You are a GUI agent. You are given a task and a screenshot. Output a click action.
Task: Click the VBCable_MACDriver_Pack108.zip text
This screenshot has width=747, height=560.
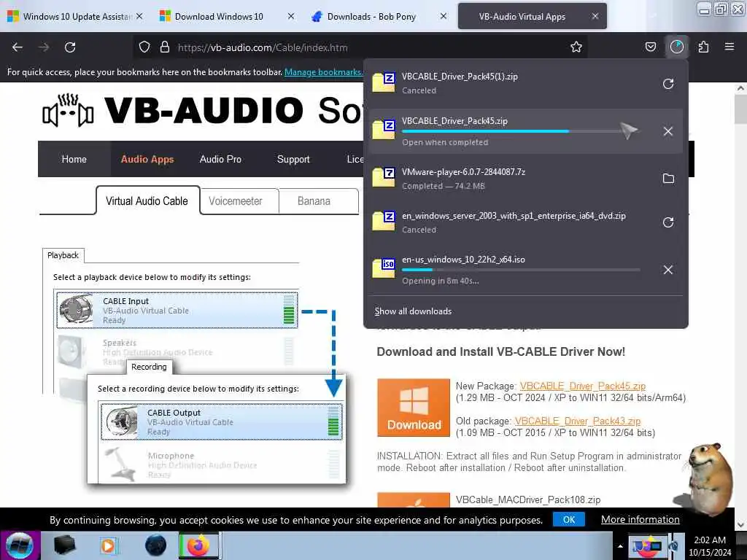pos(528,499)
